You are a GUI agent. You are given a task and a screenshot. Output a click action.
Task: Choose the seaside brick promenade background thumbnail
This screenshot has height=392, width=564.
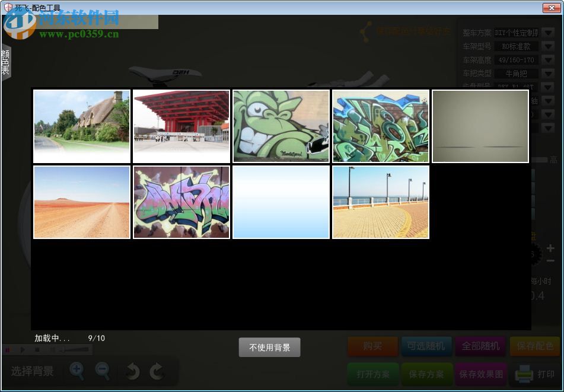point(381,202)
